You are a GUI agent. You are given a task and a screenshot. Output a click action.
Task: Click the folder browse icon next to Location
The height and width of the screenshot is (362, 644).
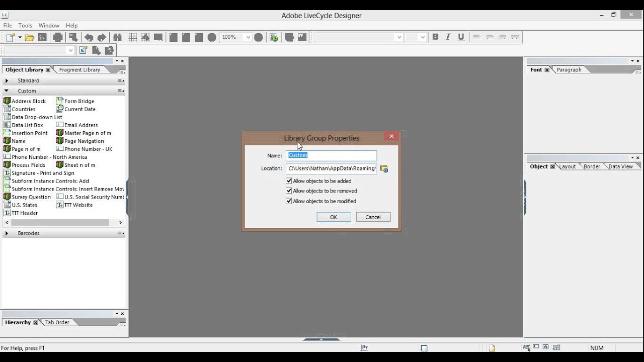384,169
